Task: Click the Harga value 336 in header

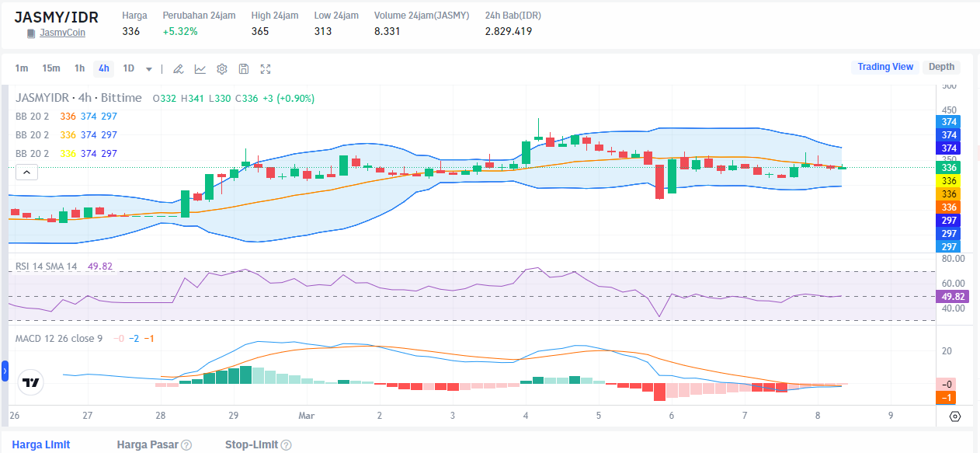Action: click(131, 31)
